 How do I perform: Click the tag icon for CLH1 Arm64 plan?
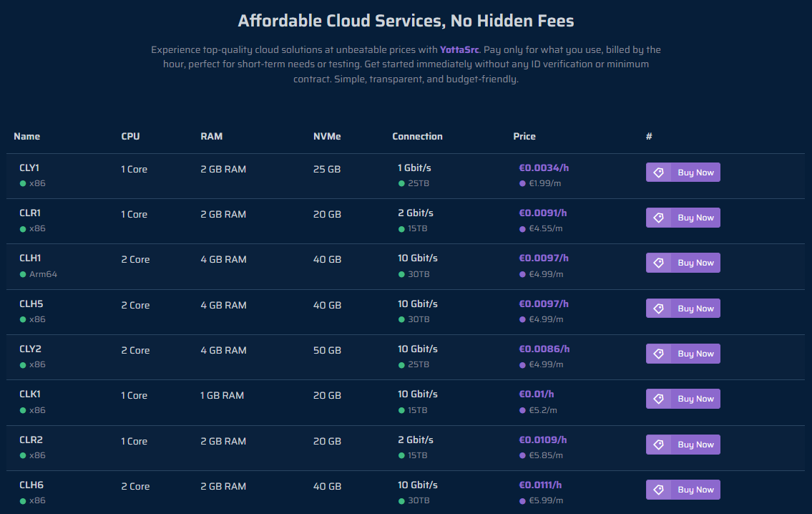(658, 263)
